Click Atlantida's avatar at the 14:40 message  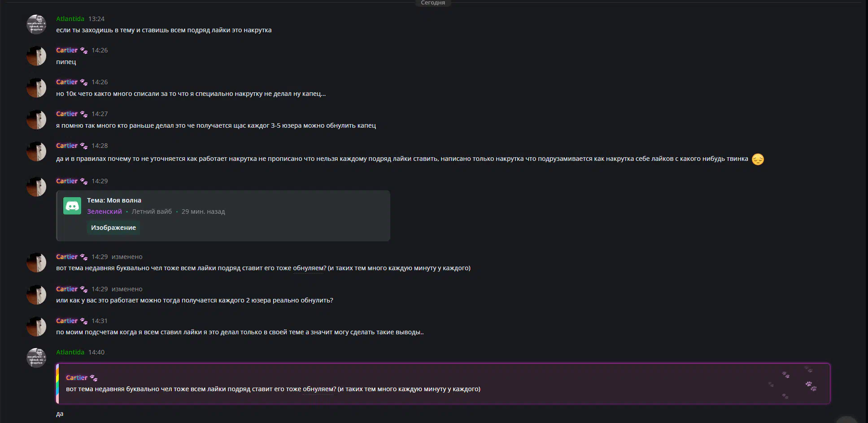coord(36,358)
